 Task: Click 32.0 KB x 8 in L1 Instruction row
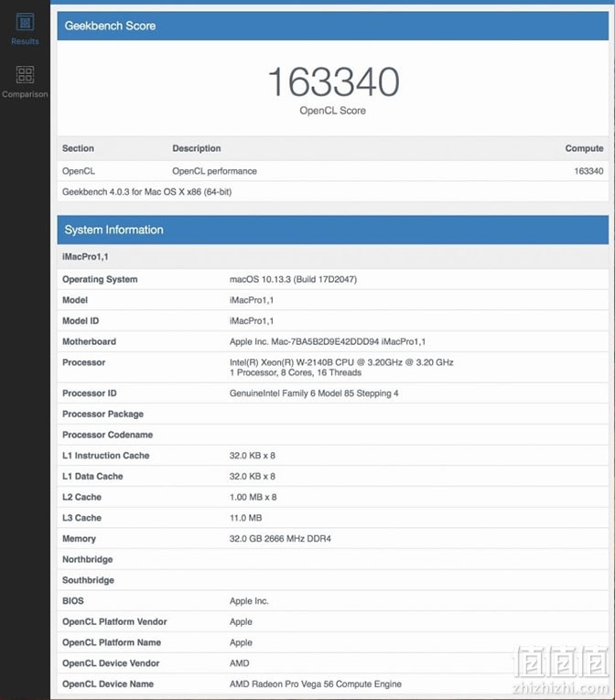point(253,456)
